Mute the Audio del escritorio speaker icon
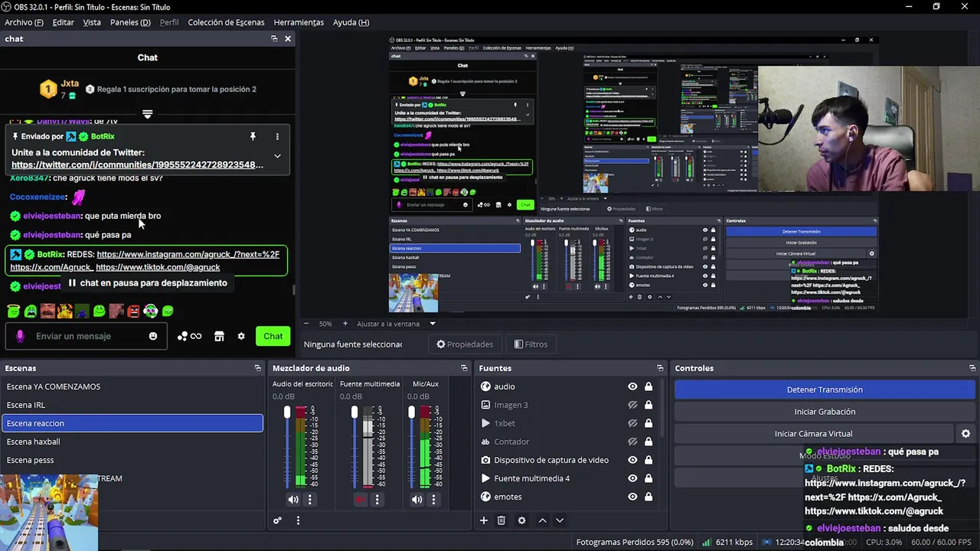The image size is (980, 551). coord(293,500)
